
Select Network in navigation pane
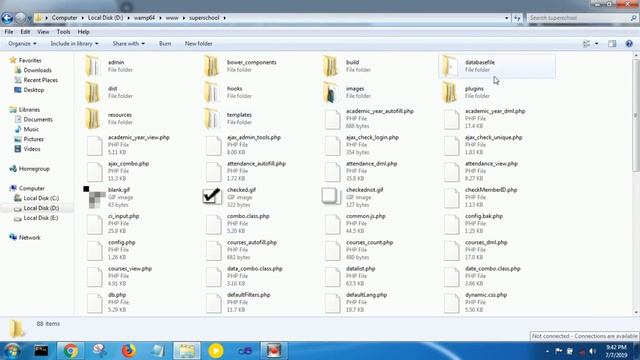click(x=29, y=238)
